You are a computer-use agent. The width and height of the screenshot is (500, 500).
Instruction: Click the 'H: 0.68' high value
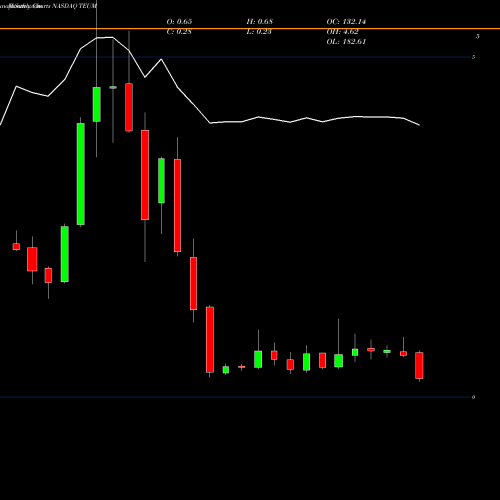[260, 22]
